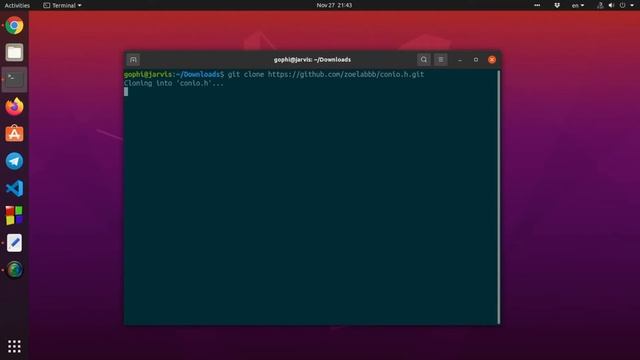
Task: Open the terminal hamburger menu
Action: point(441,60)
